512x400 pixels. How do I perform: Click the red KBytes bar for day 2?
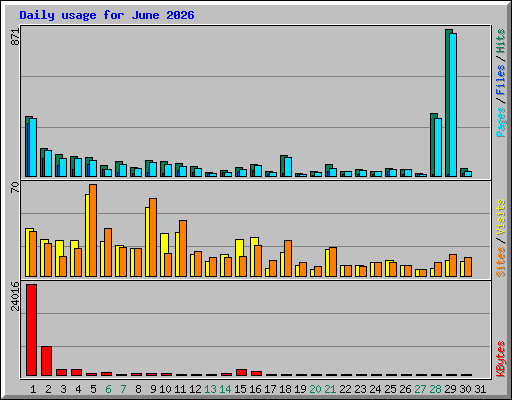click(46, 361)
